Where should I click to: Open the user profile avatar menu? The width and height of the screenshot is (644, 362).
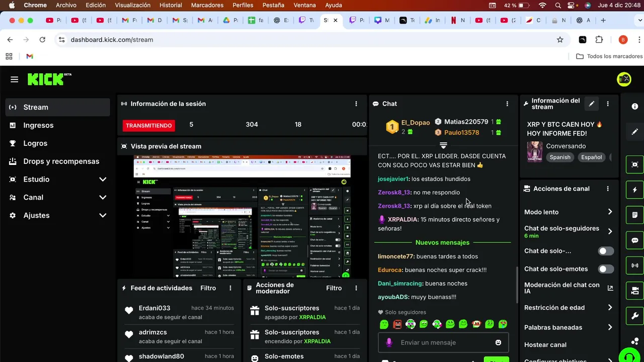(x=624, y=79)
